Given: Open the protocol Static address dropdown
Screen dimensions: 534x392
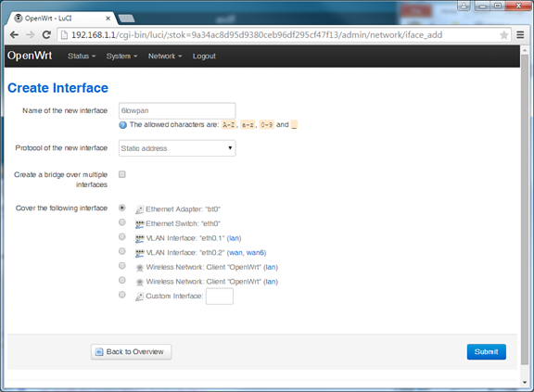Looking at the screenshot, I should [x=177, y=148].
